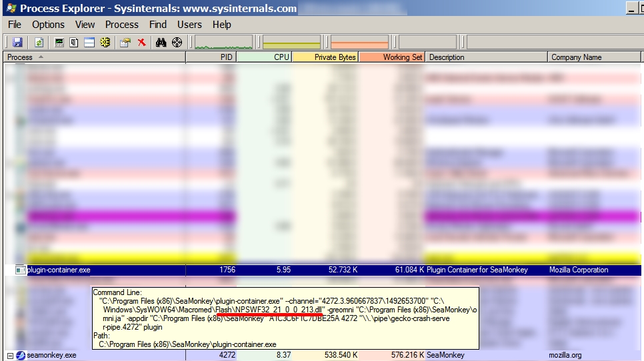The width and height of the screenshot is (644, 361).
Task: Click the 'SeaMonkey' description cell
Action: [445, 355]
